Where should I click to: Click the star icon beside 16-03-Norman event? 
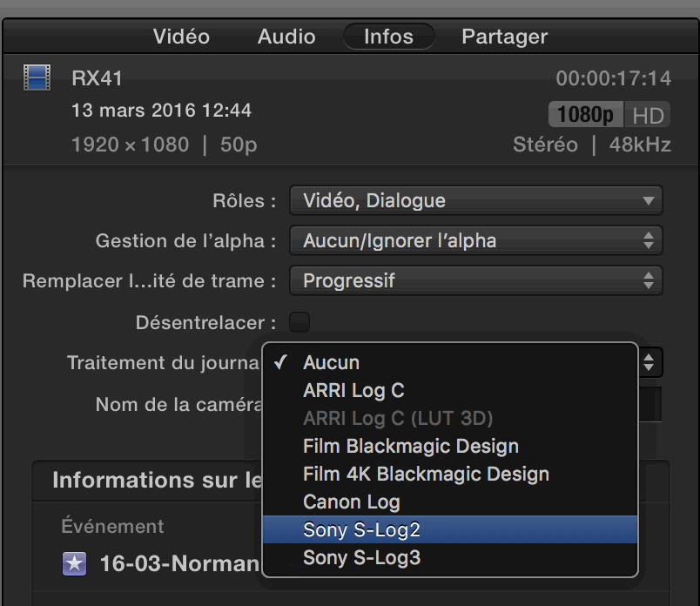point(75,563)
